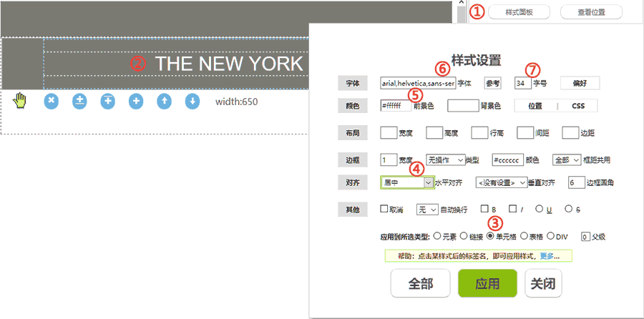Screen dimensions: 644x319
Task: Click the foreground color #ffffff field
Action: (x=396, y=106)
